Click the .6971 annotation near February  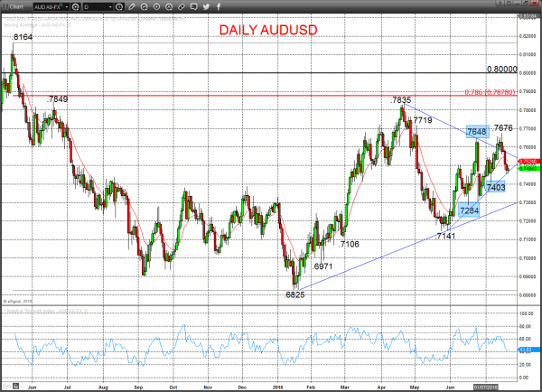(x=322, y=266)
